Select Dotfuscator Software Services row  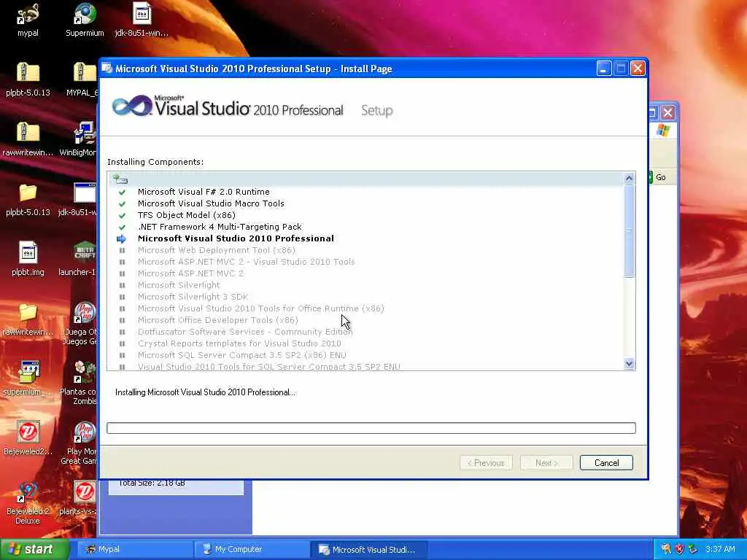pos(366,332)
